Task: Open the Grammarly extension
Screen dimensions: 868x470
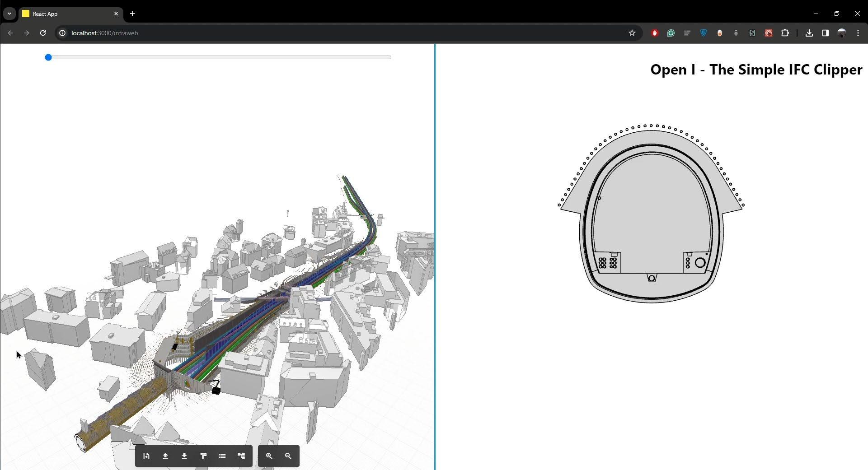Action: (671, 33)
